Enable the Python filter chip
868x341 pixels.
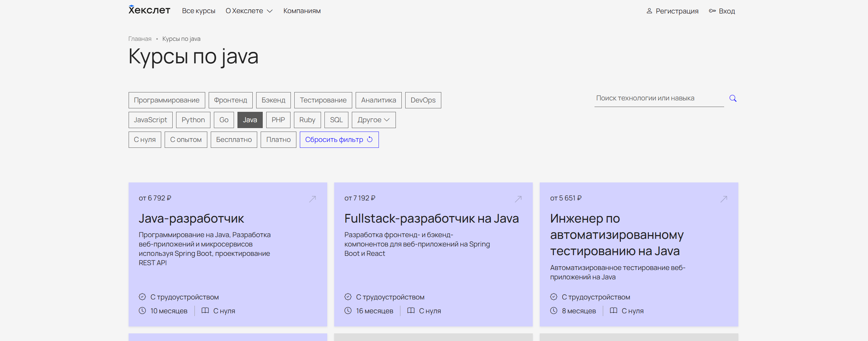click(193, 120)
